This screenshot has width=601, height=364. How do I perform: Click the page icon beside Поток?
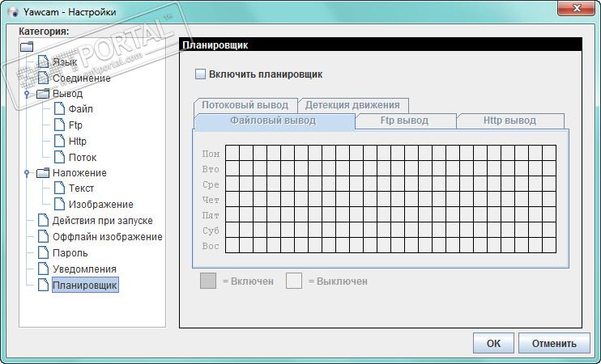click(59, 157)
